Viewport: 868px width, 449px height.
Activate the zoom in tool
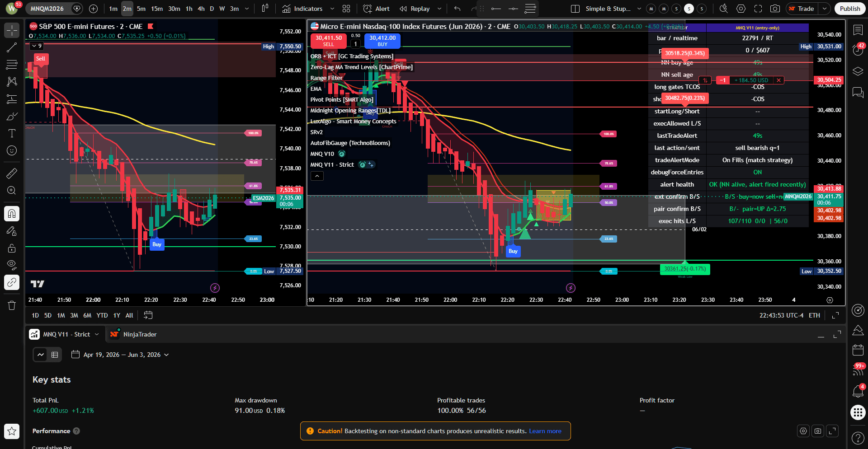12,190
